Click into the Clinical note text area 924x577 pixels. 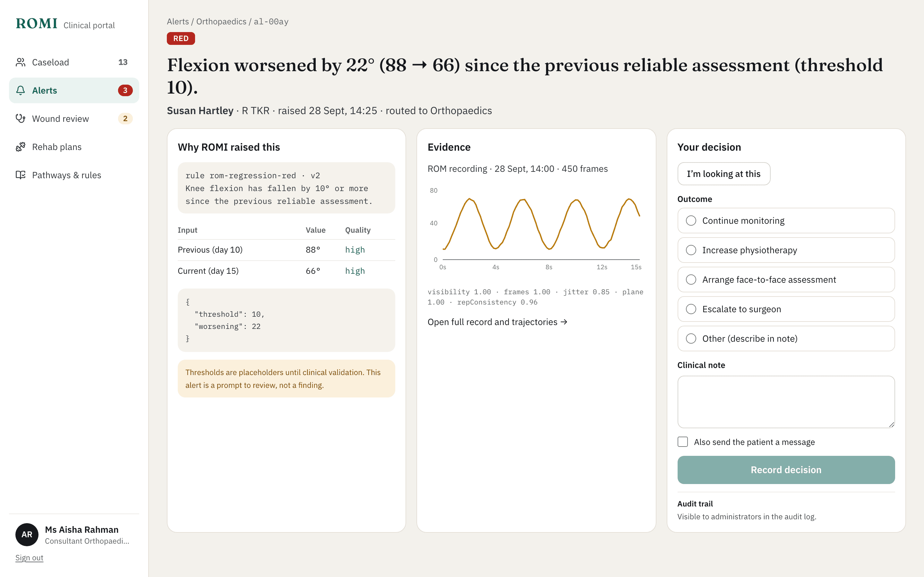coord(786,402)
